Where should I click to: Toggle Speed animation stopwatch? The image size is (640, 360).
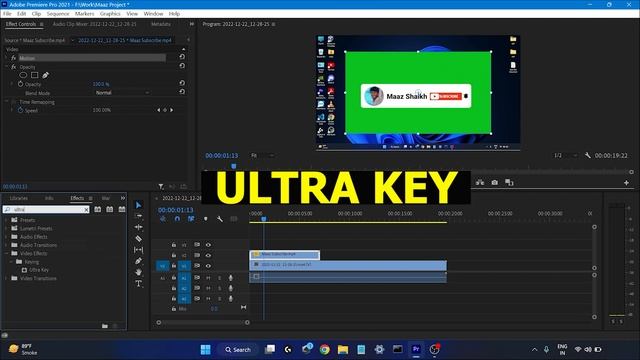[20, 110]
